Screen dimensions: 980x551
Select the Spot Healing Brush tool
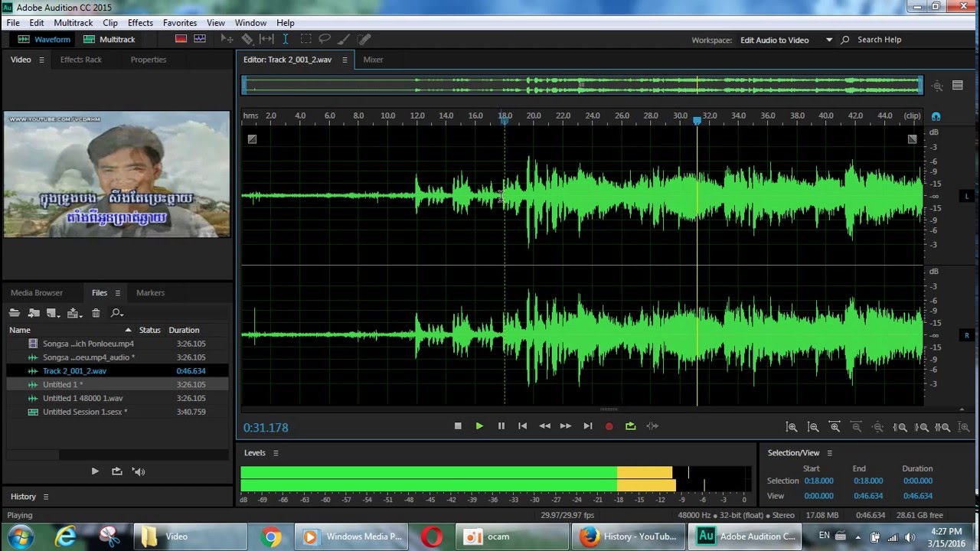364,39
